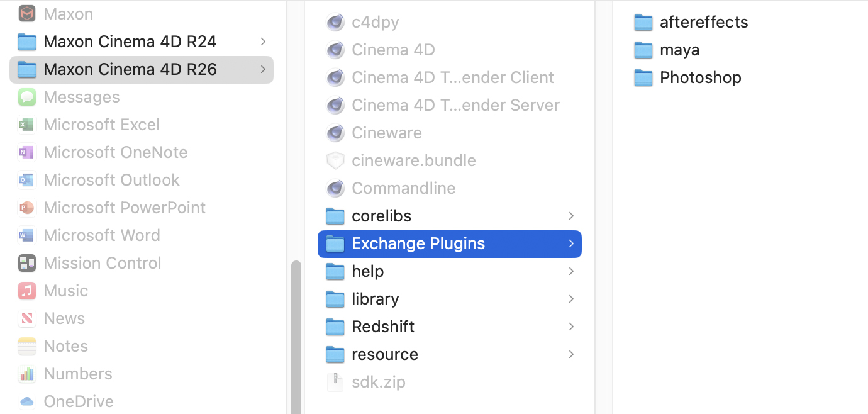Select the "help" folder name

coord(368,271)
